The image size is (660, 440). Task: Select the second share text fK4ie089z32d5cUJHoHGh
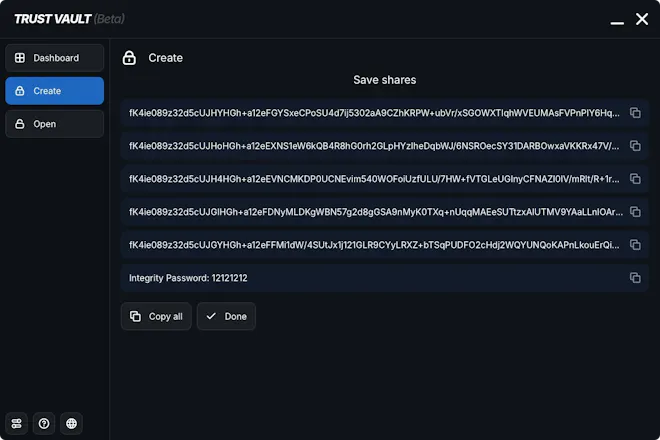[x=374, y=146]
